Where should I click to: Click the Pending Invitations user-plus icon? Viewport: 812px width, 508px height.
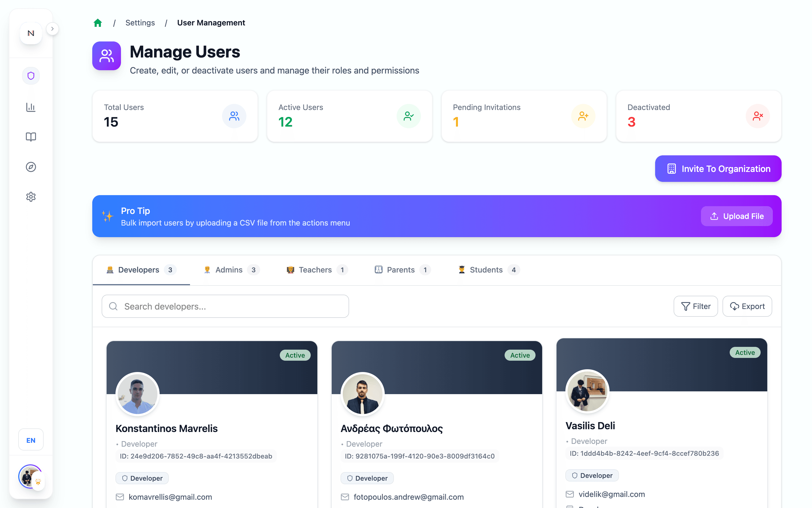(x=583, y=116)
